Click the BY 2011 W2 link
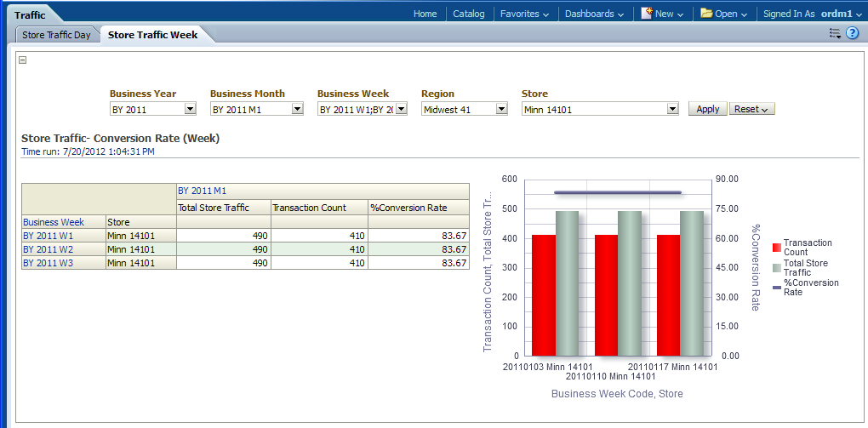868x428 pixels. [49, 249]
